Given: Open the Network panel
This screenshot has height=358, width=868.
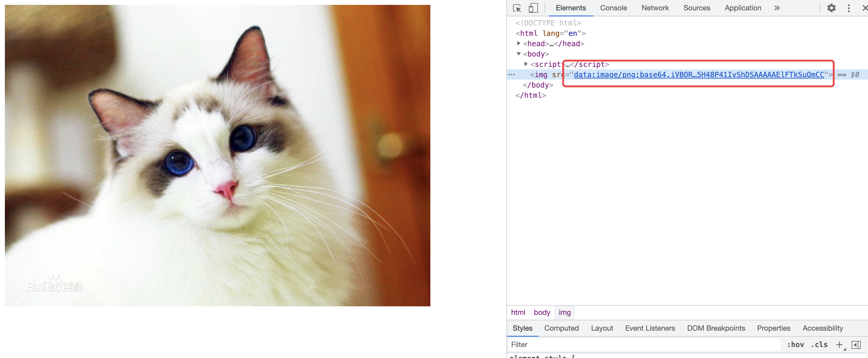Looking at the screenshot, I should (655, 8).
